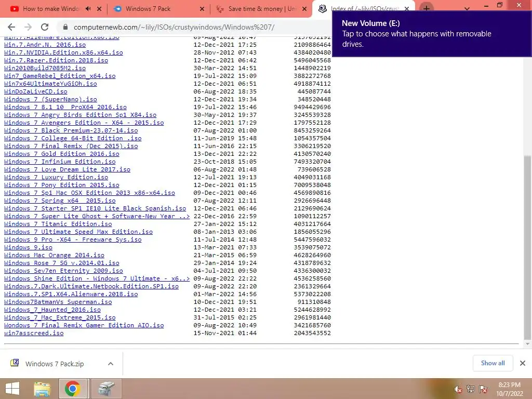Click the Chrome icon in the taskbar

(x=72, y=389)
